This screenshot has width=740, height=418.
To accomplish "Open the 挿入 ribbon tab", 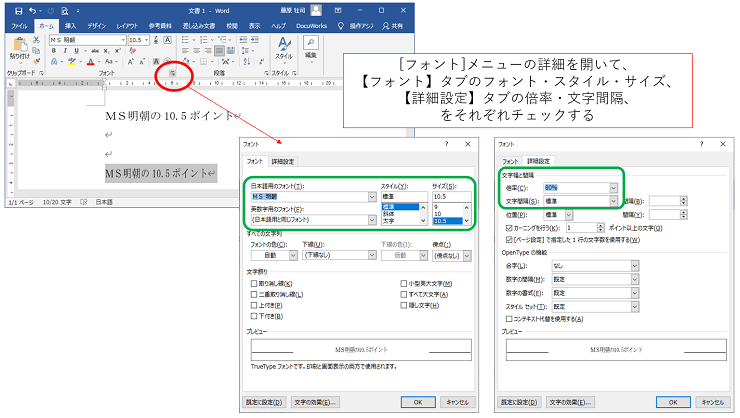I will 70,26.
